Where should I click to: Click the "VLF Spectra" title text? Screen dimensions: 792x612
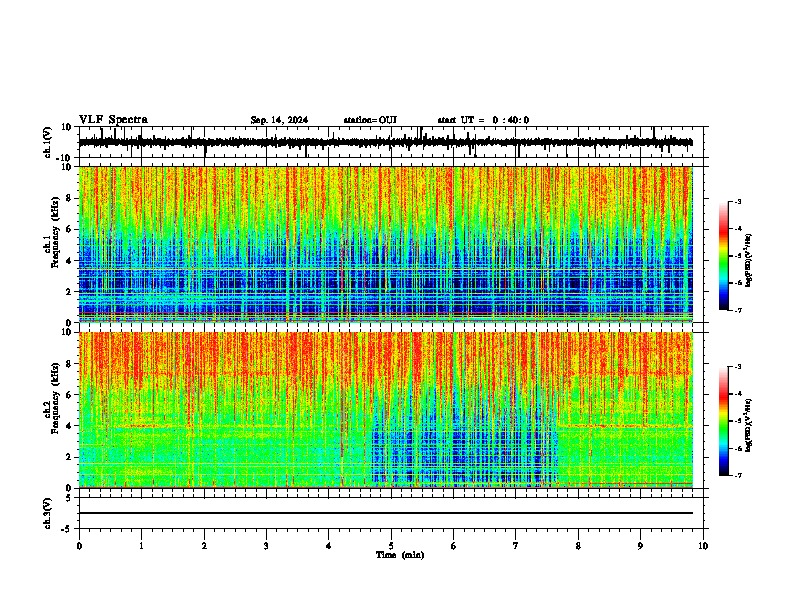113,119
